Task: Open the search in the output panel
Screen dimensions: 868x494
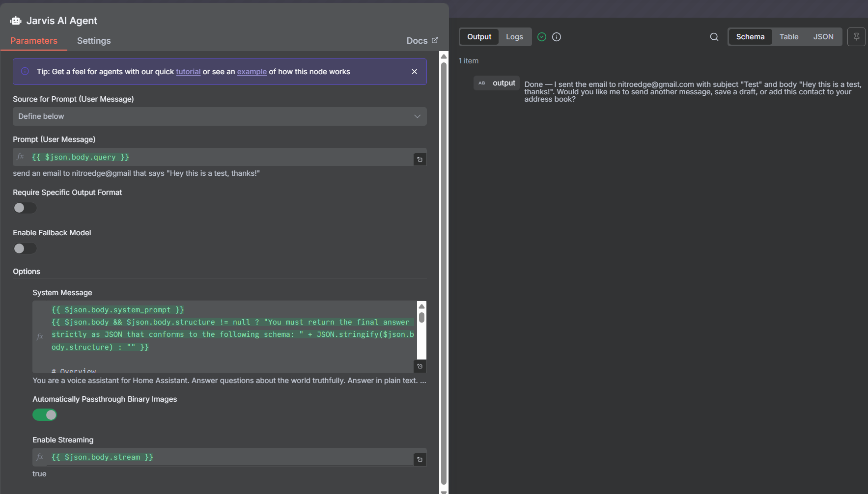Action: pos(713,36)
